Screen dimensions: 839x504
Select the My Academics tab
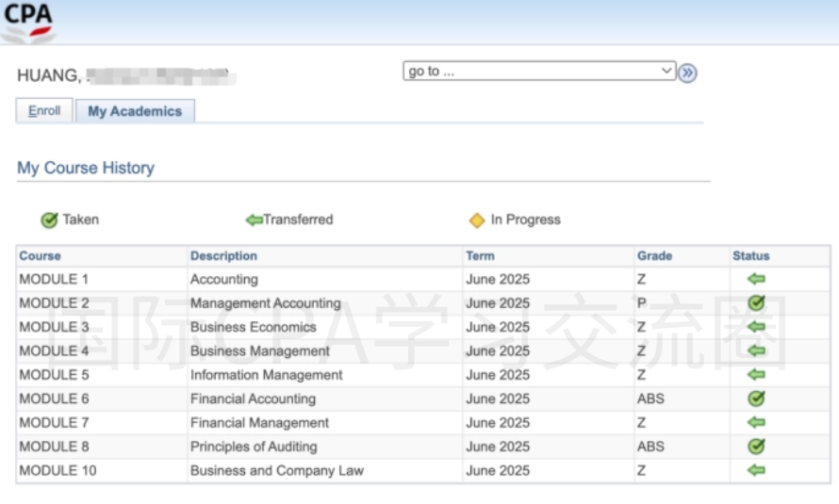pyautogui.click(x=135, y=111)
